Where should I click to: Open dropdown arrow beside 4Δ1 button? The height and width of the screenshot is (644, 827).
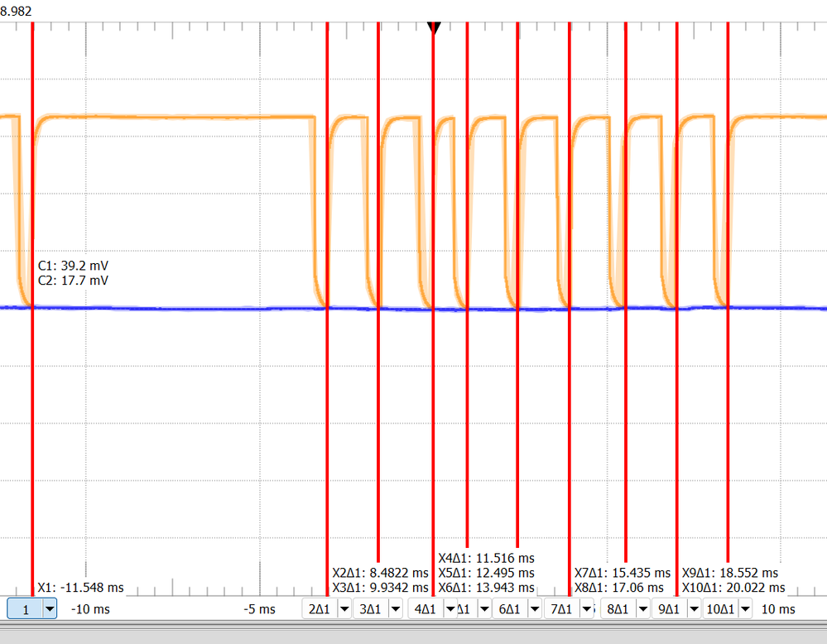450,609
